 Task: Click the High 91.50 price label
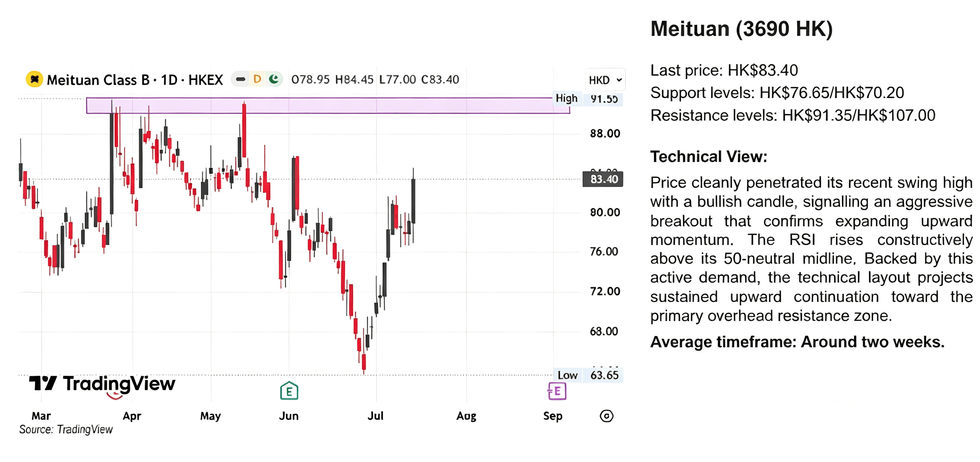click(587, 99)
